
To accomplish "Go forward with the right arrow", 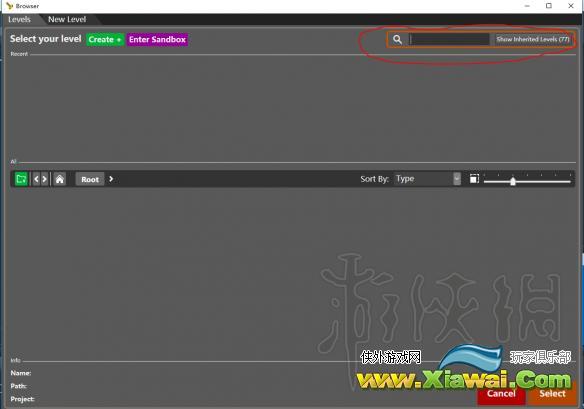I will 45,179.
